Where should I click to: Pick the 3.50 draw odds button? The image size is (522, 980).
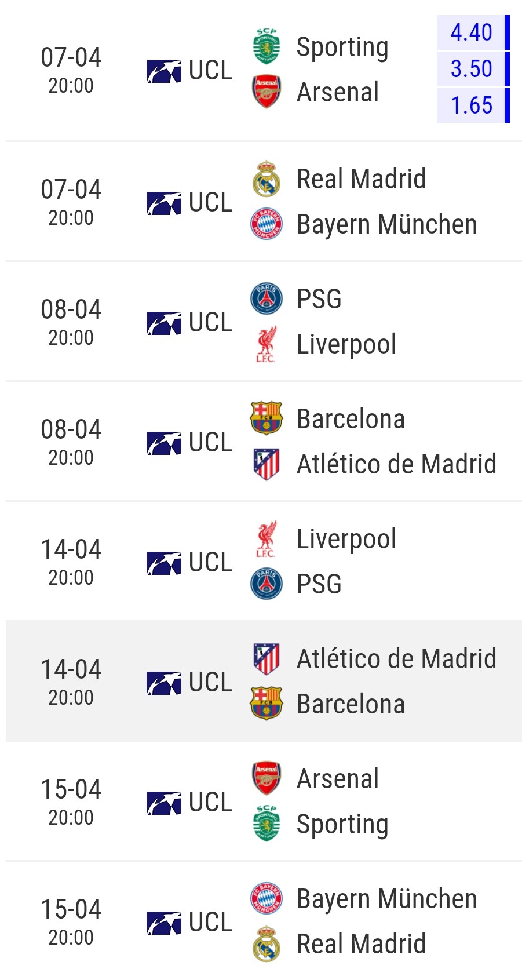tap(472, 69)
